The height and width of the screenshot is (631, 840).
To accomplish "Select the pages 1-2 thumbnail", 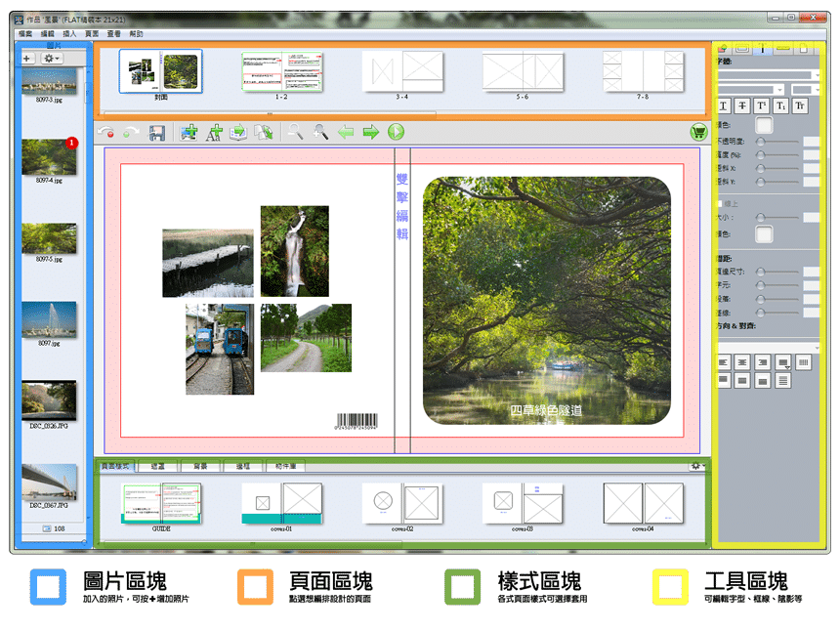I will [281, 71].
